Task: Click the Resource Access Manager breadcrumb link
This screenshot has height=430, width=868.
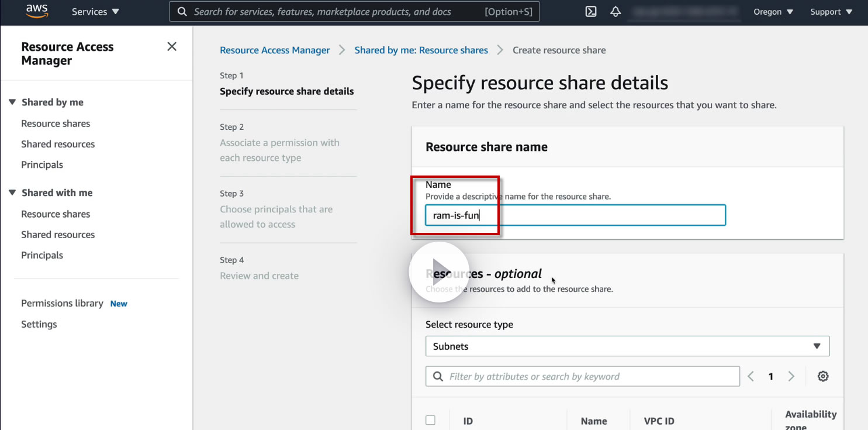Action: coord(275,50)
